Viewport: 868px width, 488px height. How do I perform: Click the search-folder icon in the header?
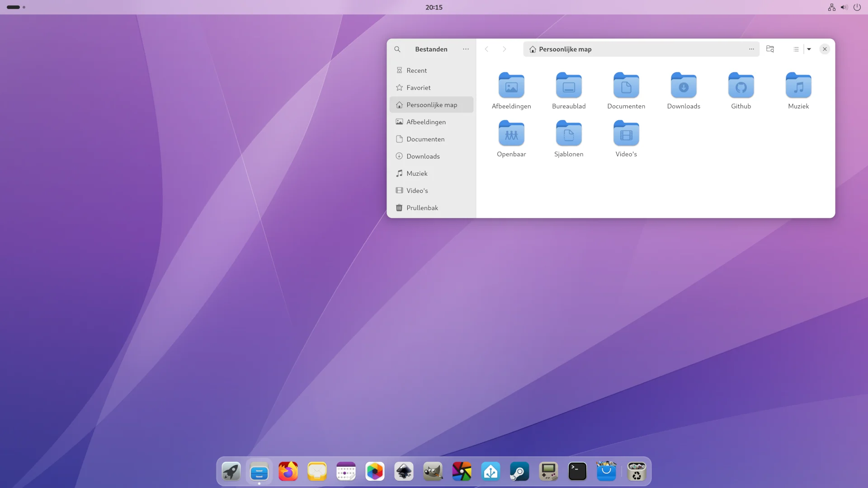(x=770, y=49)
